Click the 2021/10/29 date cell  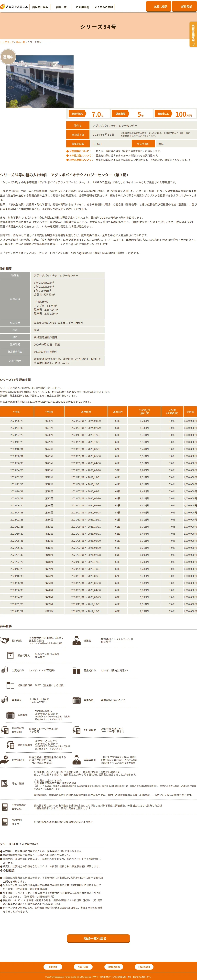point(17,534)
